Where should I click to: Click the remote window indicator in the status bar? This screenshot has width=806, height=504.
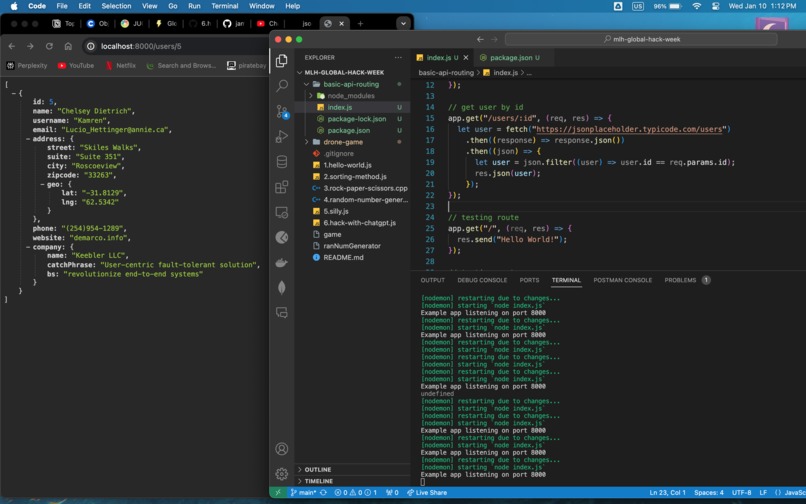coord(278,493)
